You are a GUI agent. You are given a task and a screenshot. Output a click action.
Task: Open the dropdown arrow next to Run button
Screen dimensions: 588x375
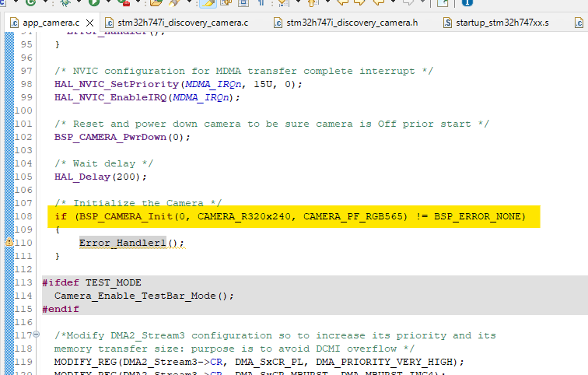[108, 2]
